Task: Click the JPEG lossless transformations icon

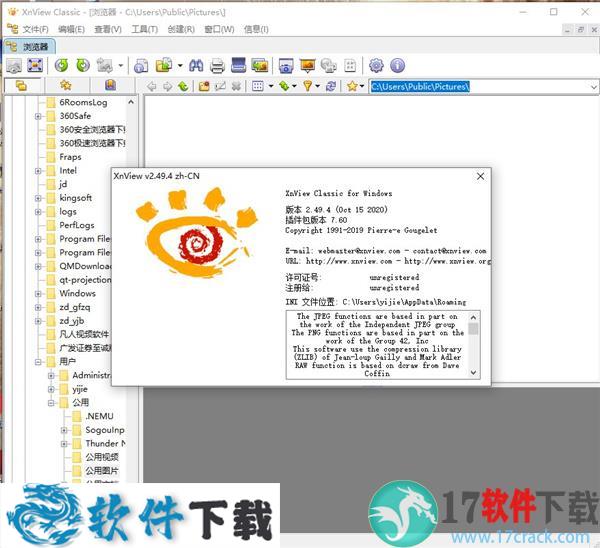Action: click(x=104, y=65)
